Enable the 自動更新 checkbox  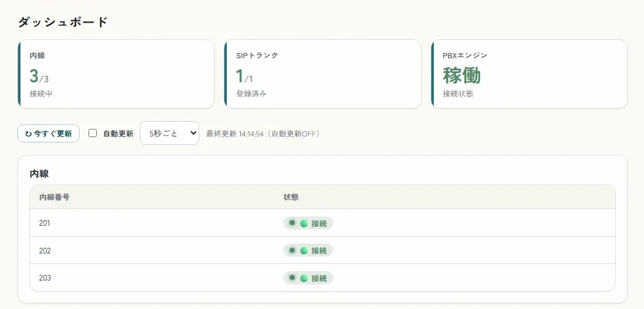[93, 133]
